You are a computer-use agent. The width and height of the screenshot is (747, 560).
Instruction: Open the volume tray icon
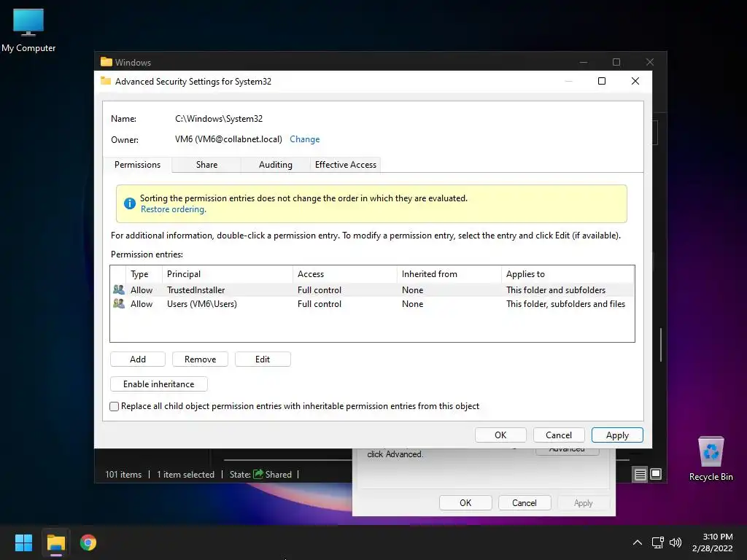[675, 542]
